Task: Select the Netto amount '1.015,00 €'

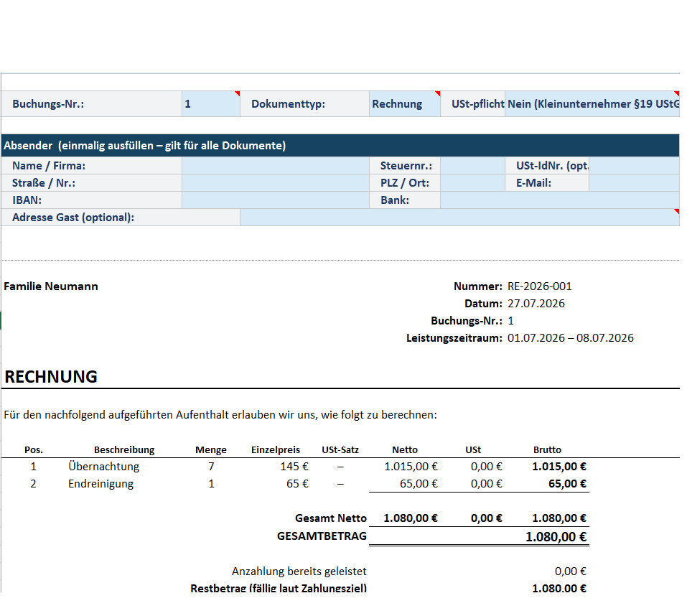Action: (x=411, y=466)
